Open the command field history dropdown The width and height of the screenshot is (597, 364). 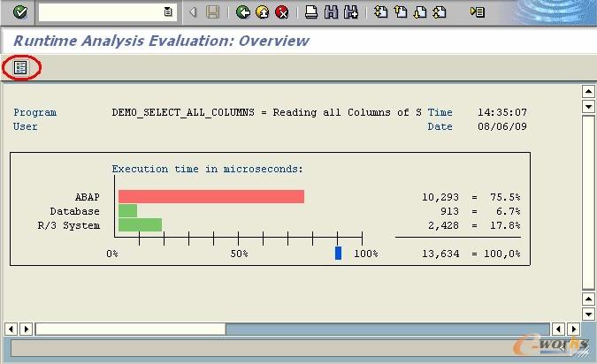click(x=168, y=12)
